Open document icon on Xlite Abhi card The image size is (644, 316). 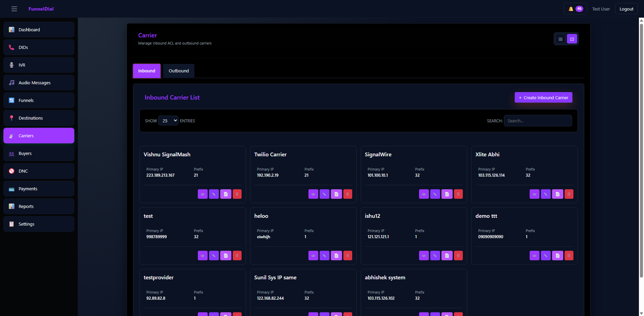tap(557, 194)
